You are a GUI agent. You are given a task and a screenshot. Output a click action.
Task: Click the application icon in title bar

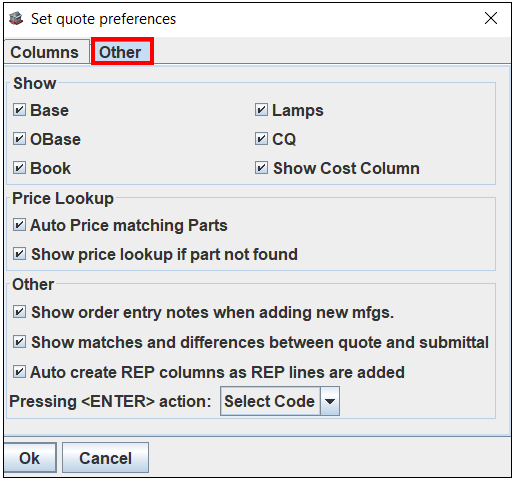coord(16,19)
